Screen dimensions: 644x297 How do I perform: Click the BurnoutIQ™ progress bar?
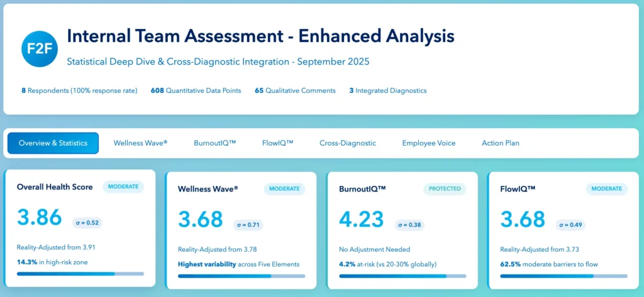coord(402,276)
